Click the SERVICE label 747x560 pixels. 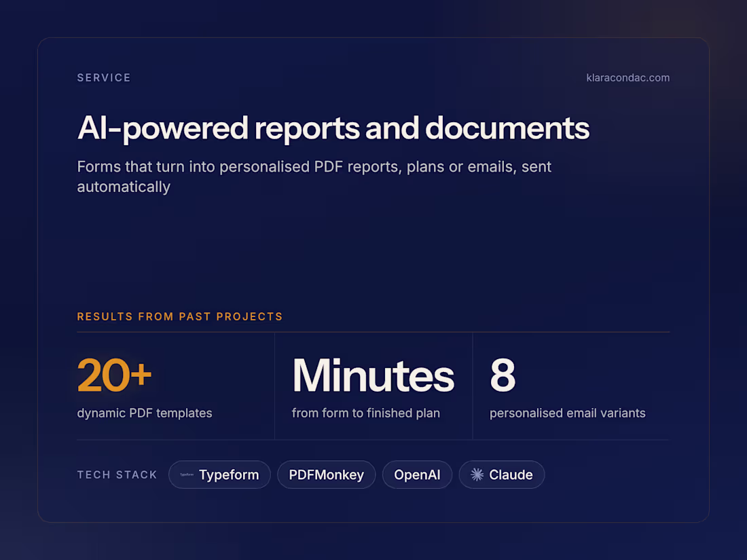104,77
